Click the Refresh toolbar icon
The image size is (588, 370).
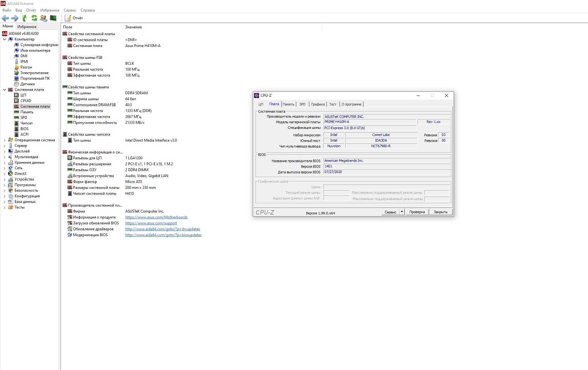pos(34,18)
